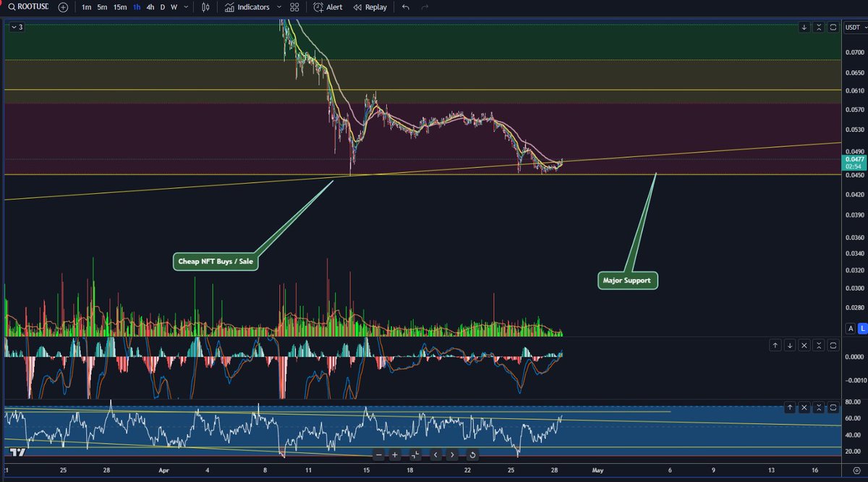Image resolution: width=868 pixels, height=482 pixels.
Task: Move main price pane down
Action: tap(804, 28)
